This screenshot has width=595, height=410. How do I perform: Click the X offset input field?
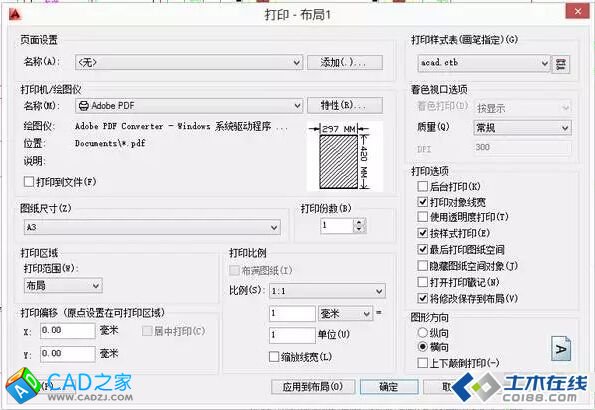(68, 331)
